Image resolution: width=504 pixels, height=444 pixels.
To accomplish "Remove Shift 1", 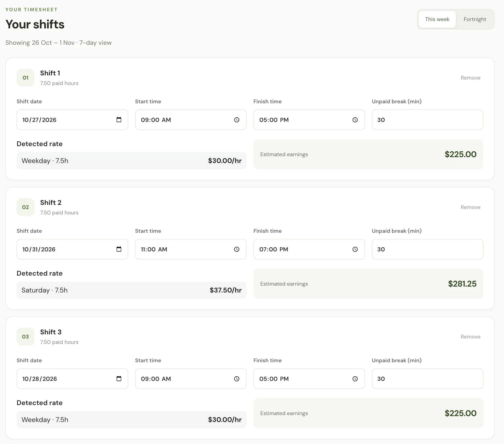I will click(x=470, y=78).
